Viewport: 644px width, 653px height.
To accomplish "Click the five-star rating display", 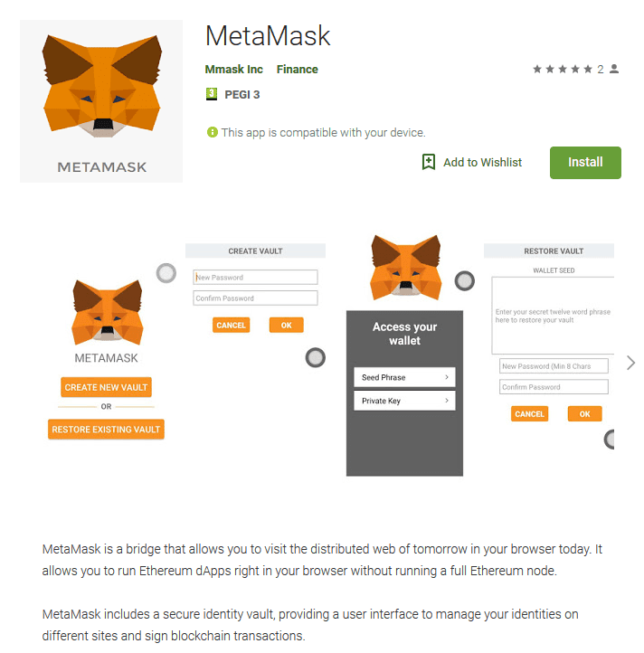I will [x=563, y=69].
